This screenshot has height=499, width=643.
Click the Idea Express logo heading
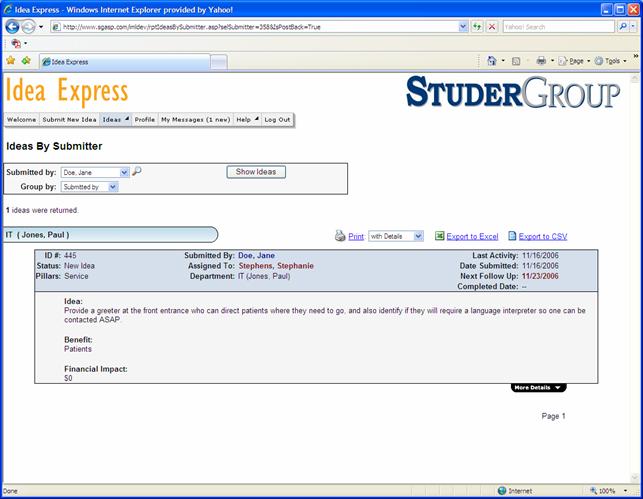[x=67, y=91]
